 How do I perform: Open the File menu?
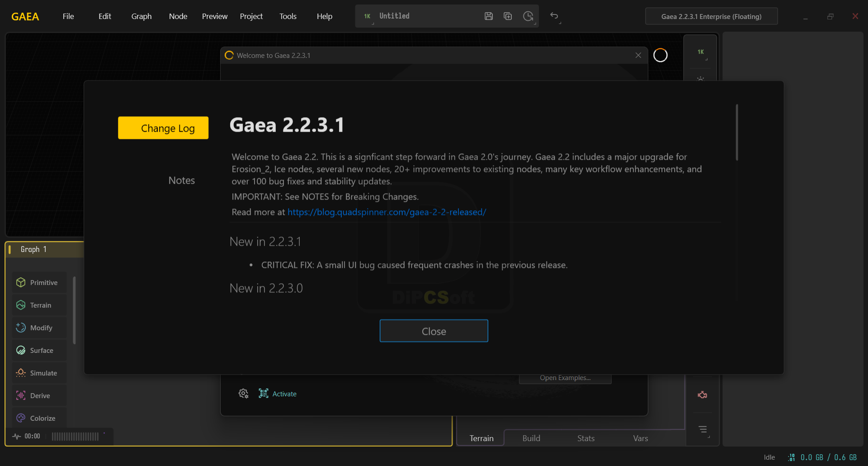pyautogui.click(x=68, y=16)
